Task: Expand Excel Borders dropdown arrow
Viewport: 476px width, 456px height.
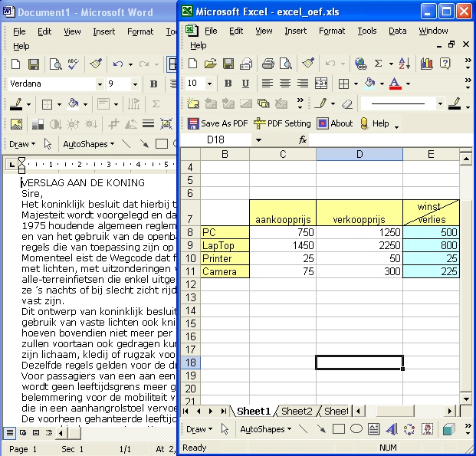Action: [356, 84]
